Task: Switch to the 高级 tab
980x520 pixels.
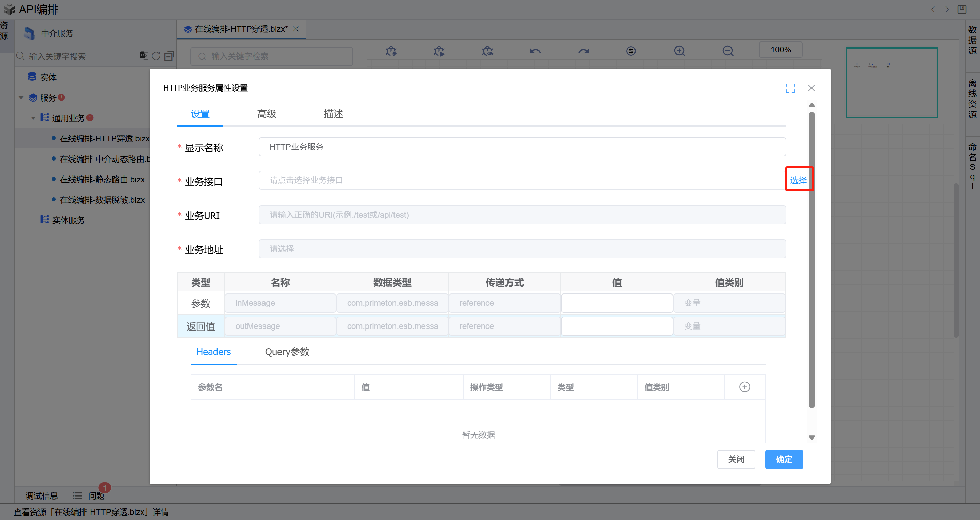Action: [266, 114]
